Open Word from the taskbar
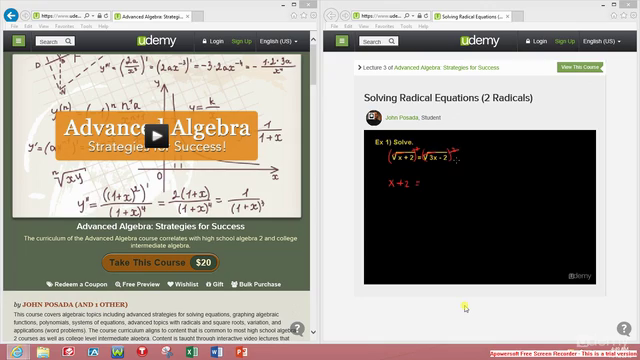The width and height of the screenshot is (640, 360). (217, 352)
